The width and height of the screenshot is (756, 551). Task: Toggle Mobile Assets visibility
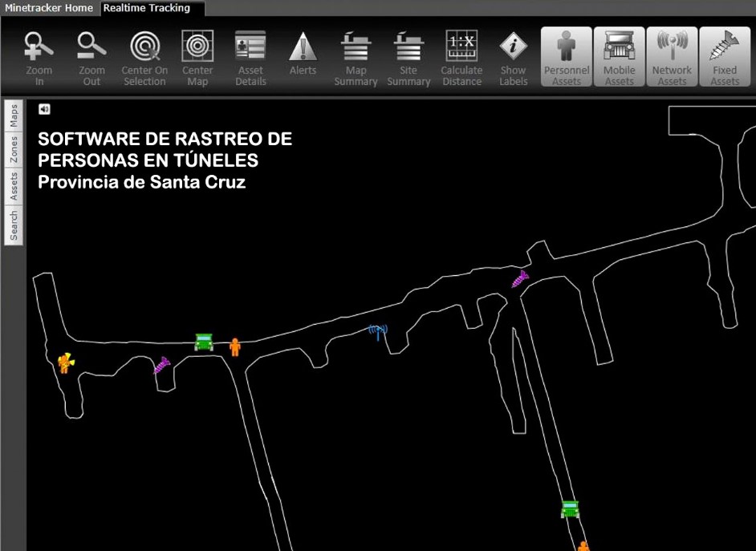click(x=619, y=57)
